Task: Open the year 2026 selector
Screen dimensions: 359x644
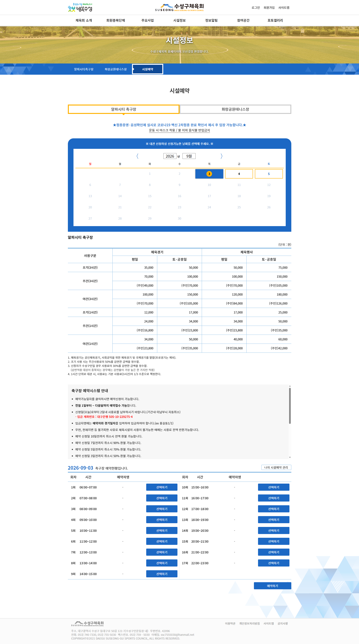Action: (170, 156)
